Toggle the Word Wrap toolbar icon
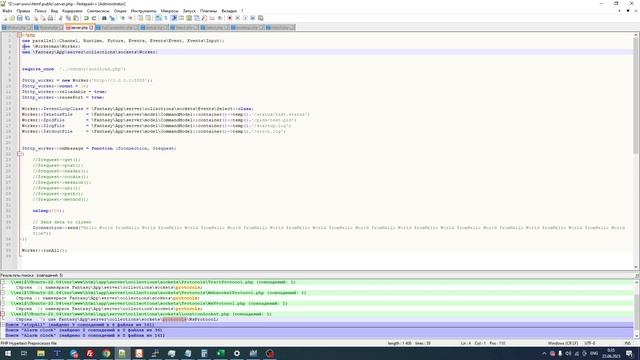This screenshot has height=360, width=640. point(158,18)
